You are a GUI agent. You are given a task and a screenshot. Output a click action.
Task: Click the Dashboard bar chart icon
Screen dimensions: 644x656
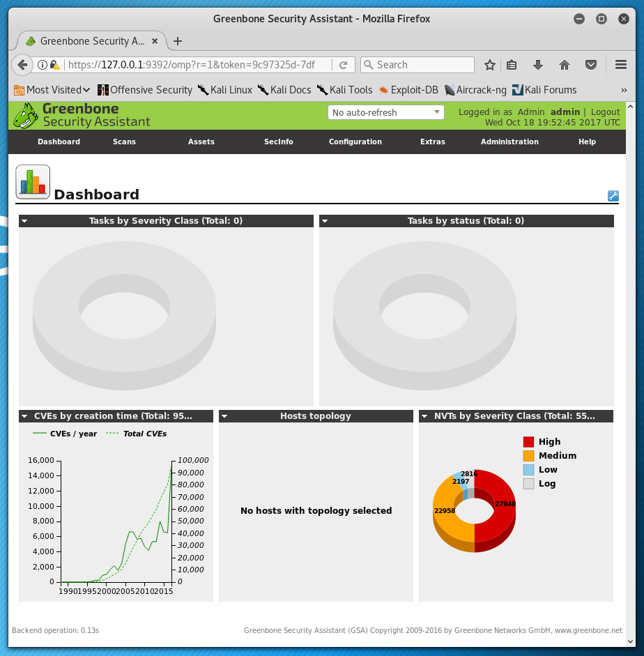click(33, 182)
